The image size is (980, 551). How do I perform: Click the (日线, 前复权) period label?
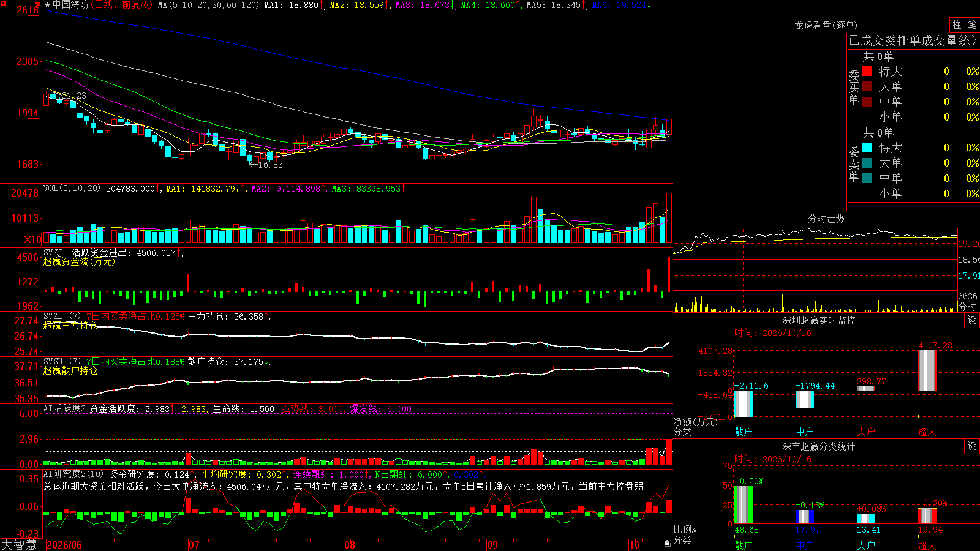click(x=121, y=5)
